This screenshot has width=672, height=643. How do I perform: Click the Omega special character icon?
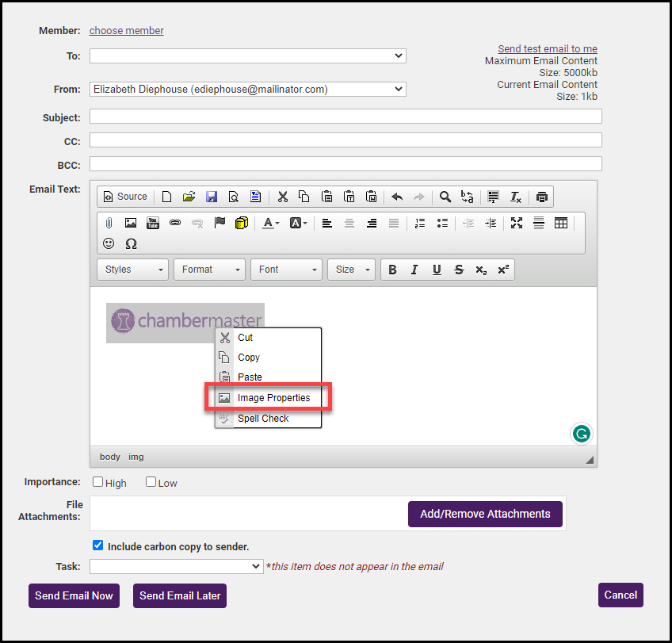[132, 243]
